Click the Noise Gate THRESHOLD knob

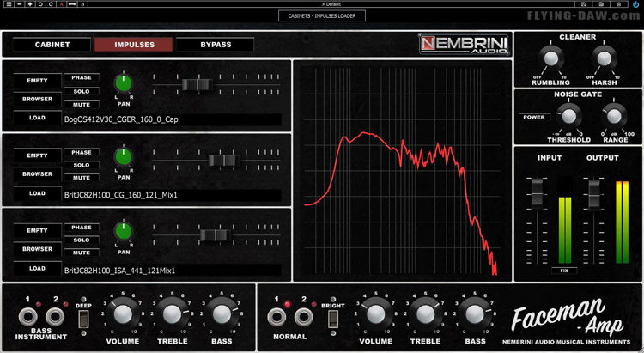568,116
